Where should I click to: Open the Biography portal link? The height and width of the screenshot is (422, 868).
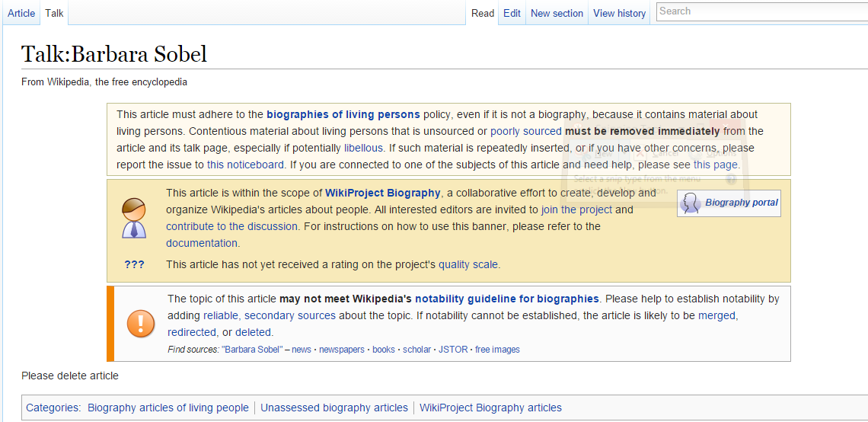742,203
